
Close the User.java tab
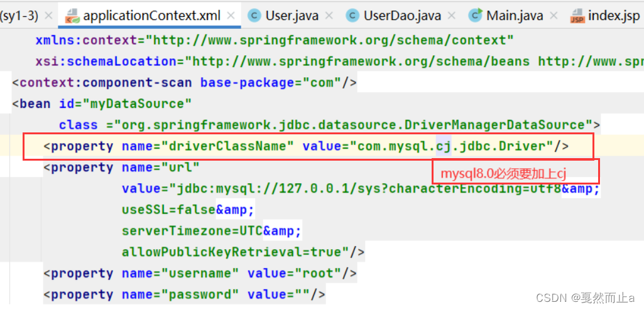329,16
